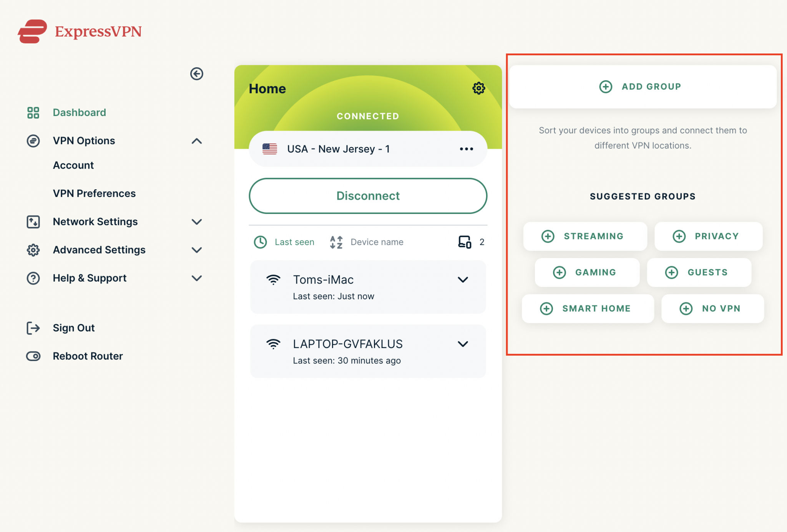Viewport: 787px width, 532px height.
Task: Click the connected devices count icon
Action: pos(465,242)
